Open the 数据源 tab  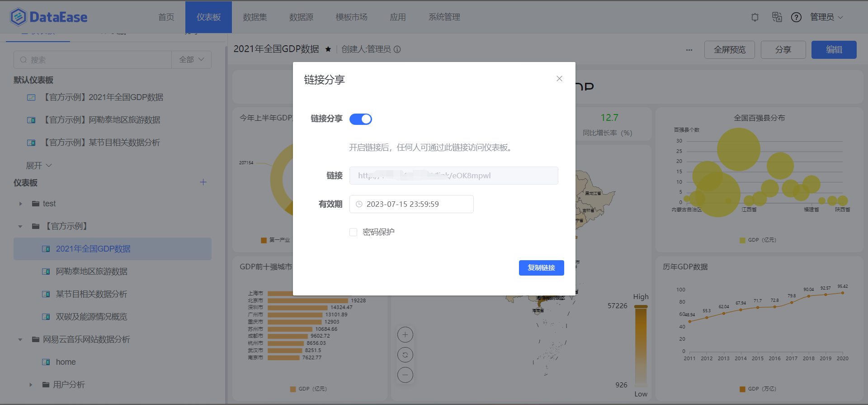click(x=301, y=17)
